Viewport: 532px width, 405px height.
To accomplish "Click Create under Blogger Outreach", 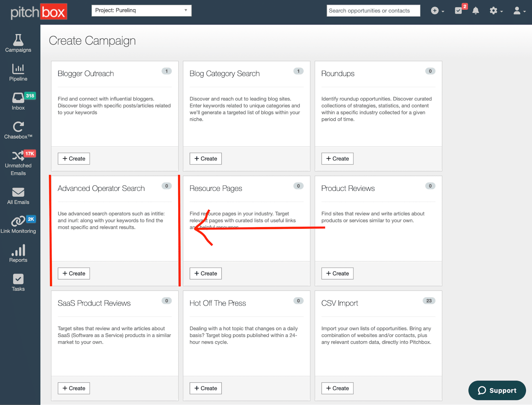I will pos(74,159).
